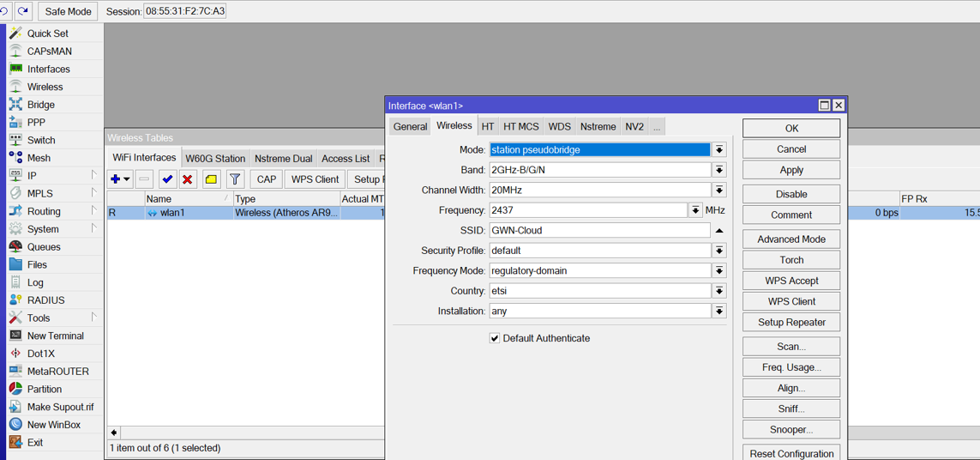980x460 pixels.
Task: Click the Snooper... button
Action: point(791,430)
